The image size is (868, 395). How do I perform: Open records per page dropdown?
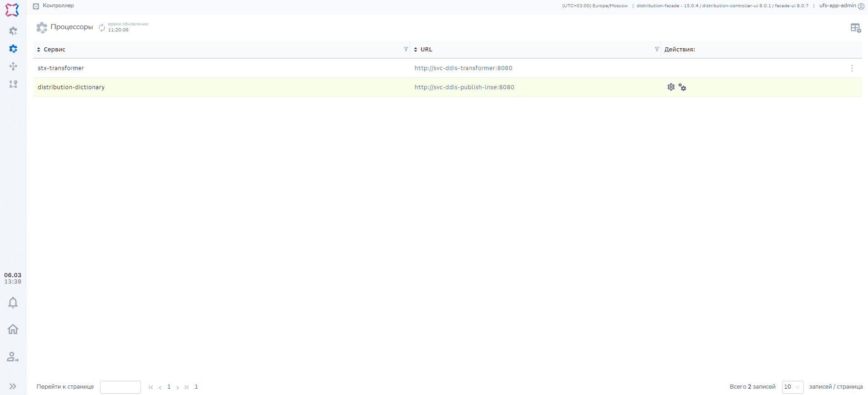tap(793, 387)
